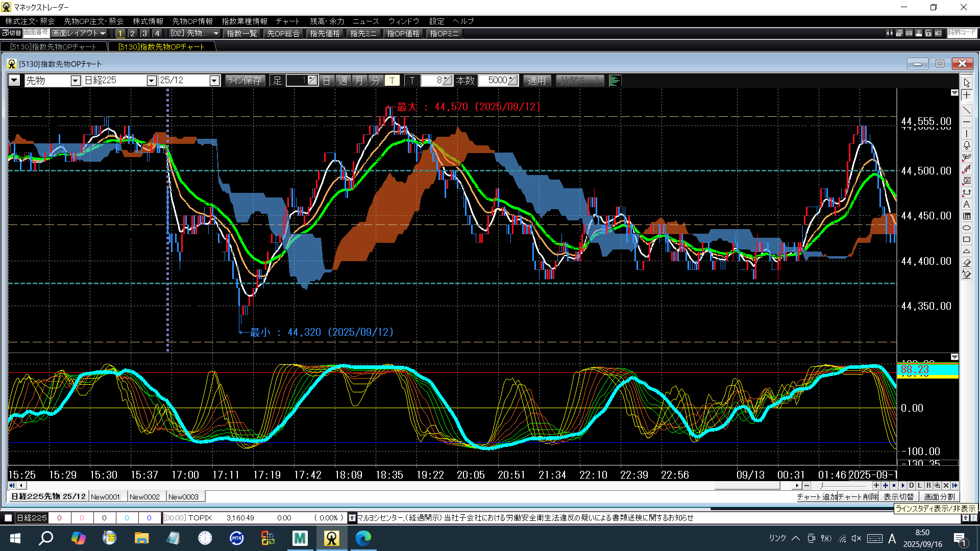Click the 画面分割 split screen button
The height and width of the screenshot is (551, 980).
[x=939, y=497]
